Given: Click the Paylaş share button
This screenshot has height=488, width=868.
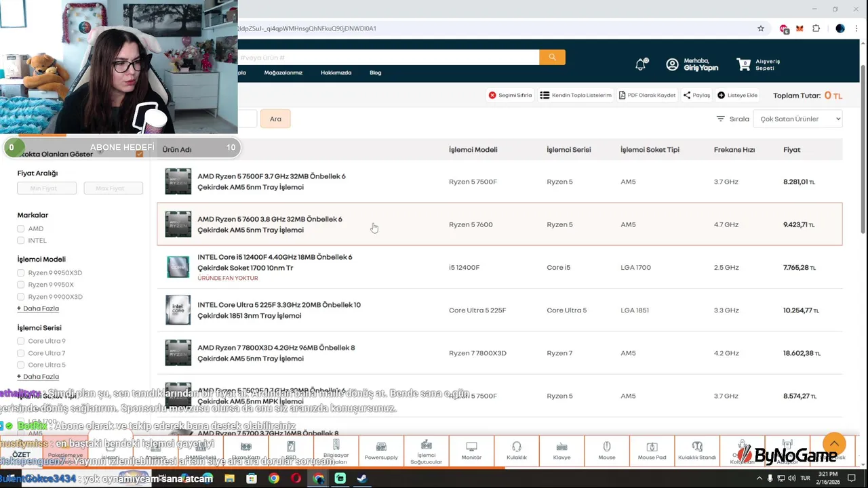Looking at the screenshot, I should tap(696, 95).
